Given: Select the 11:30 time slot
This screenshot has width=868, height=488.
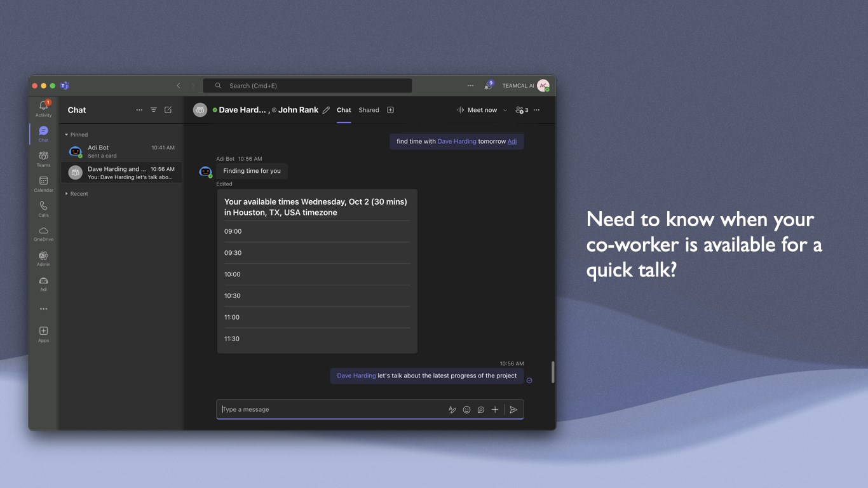Looking at the screenshot, I should pyautogui.click(x=317, y=339).
